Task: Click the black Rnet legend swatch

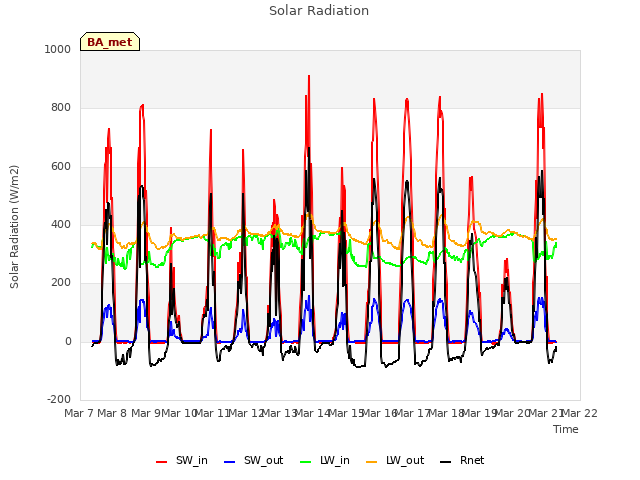Action: point(446,462)
